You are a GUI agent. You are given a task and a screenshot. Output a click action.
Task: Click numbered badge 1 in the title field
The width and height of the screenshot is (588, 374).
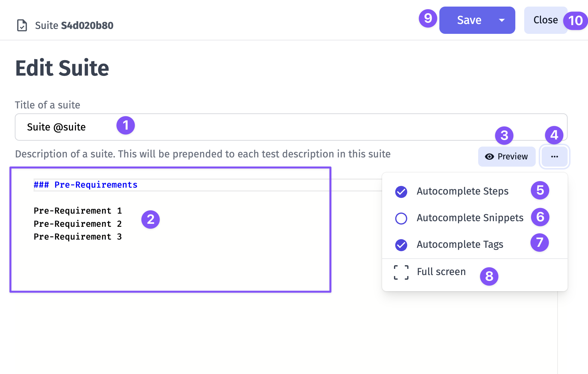(126, 125)
